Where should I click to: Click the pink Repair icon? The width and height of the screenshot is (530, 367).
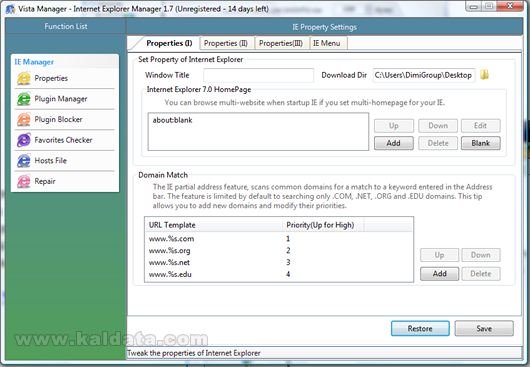click(x=24, y=181)
